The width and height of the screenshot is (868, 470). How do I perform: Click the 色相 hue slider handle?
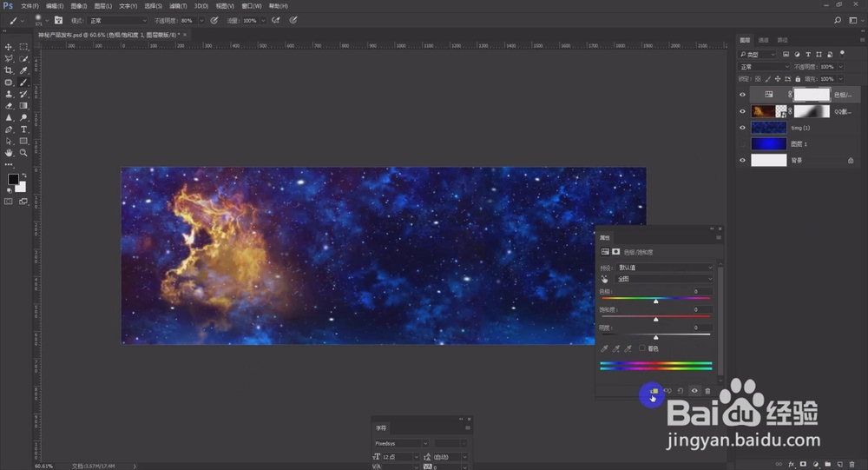point(656,301)
